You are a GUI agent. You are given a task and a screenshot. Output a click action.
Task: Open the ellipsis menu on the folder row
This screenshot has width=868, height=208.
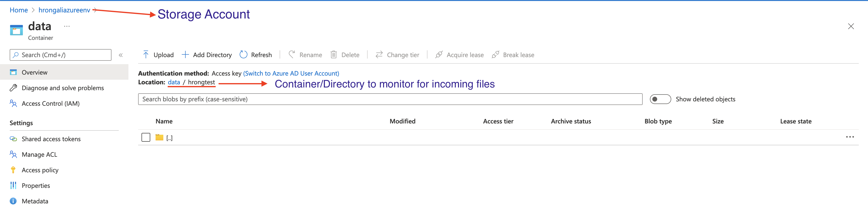click(x=851, y=137)
